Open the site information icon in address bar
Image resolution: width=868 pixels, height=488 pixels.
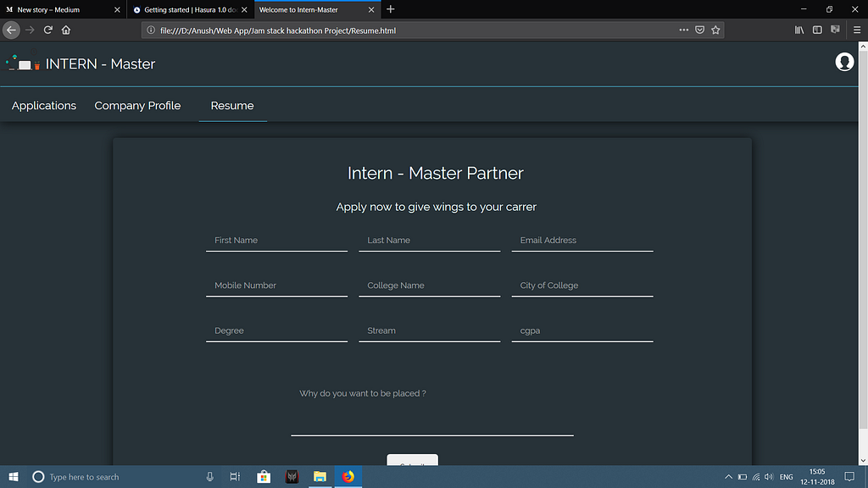tap(151, 30)
